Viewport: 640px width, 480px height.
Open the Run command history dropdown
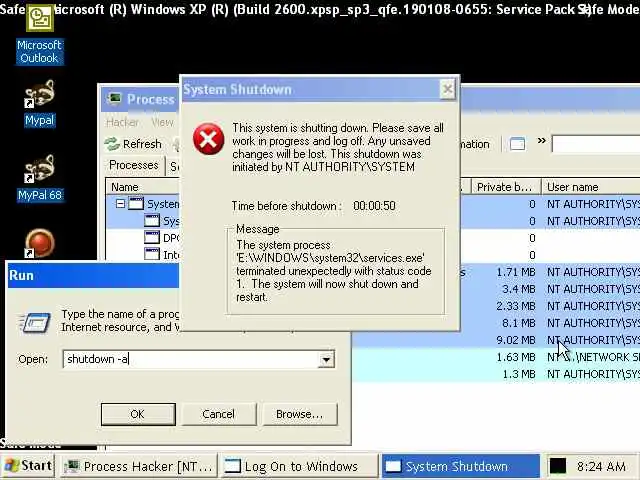[326, 360]
